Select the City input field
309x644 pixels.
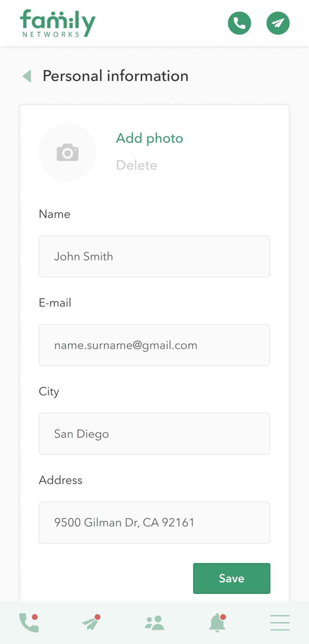tap(154, 434)
